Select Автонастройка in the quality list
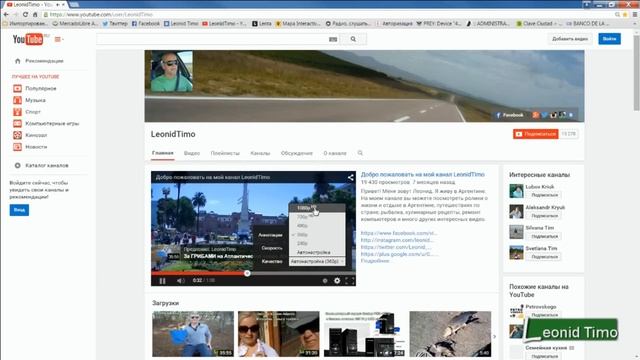The height and width of the screenshot is (360, 640). 317,252
